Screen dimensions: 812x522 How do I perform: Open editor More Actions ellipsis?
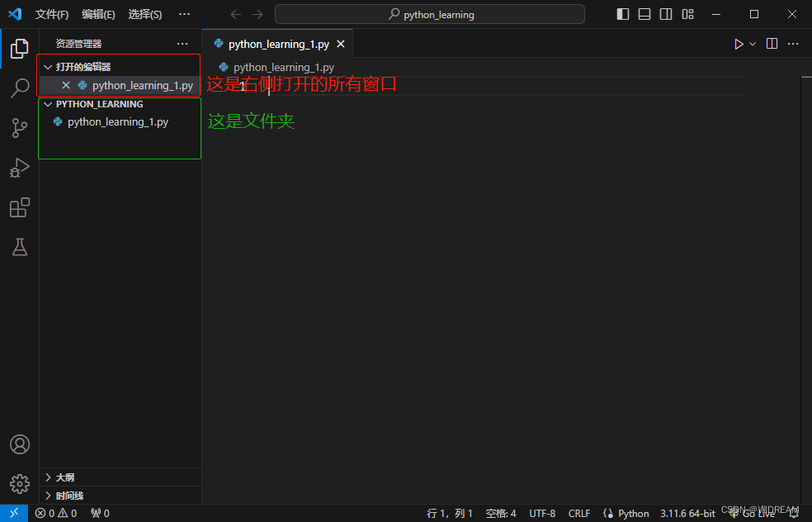793,44
